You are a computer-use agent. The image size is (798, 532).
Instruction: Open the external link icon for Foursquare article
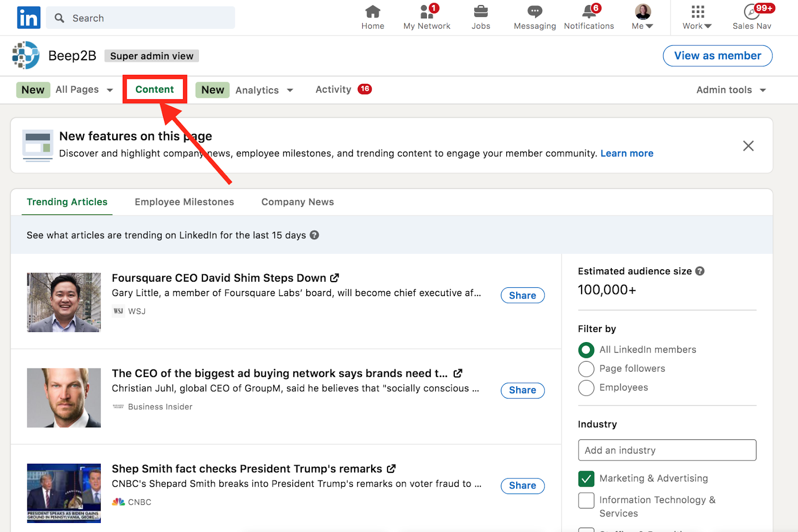point(335,278)
